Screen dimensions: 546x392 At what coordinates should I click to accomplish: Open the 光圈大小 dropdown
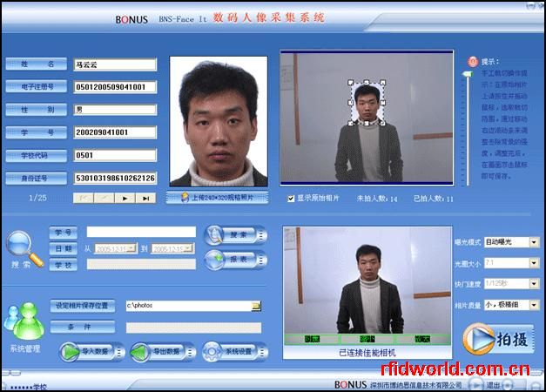534,263
